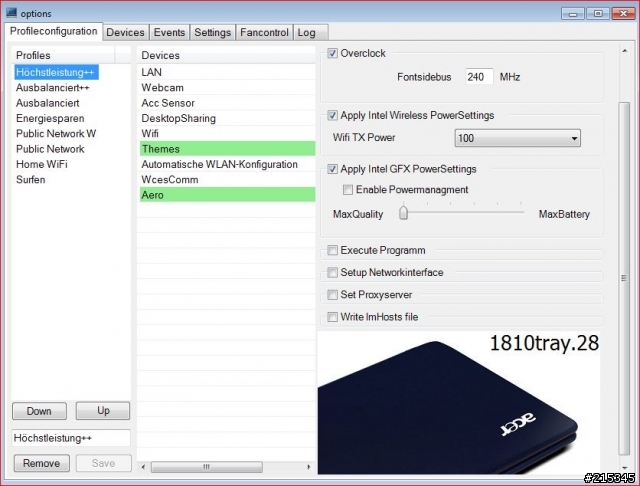Click the Save button

click(103, 463)
